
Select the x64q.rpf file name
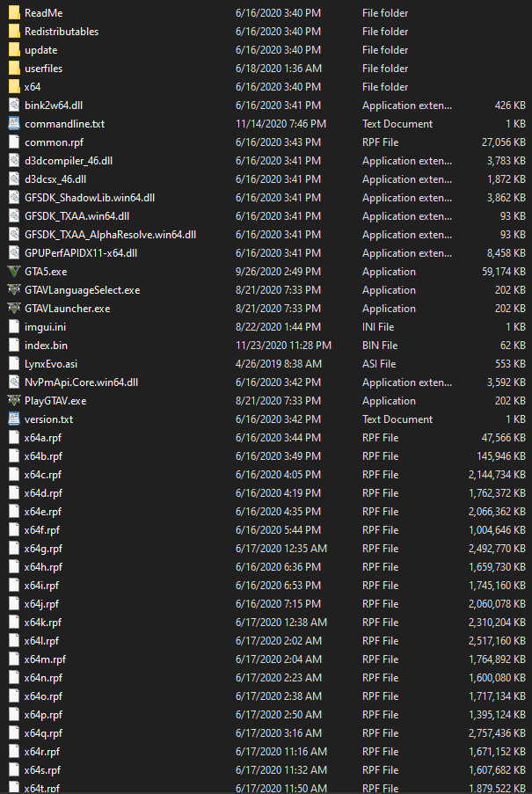click(44, 732)
